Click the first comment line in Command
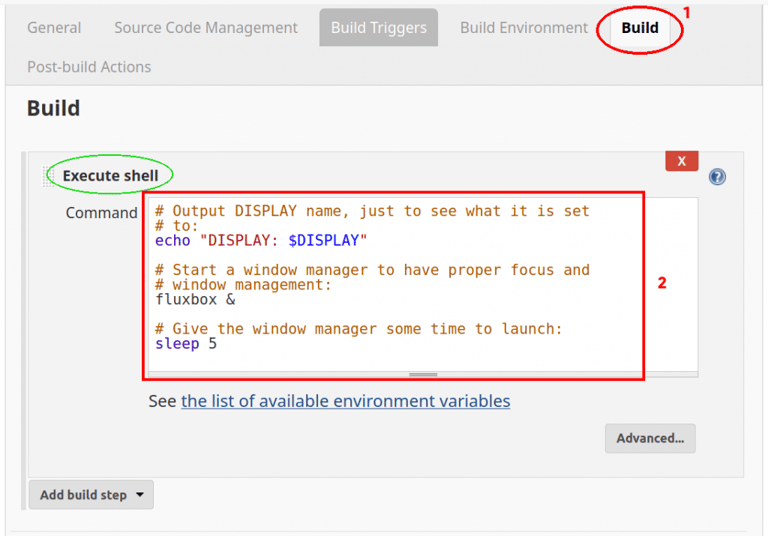This screenshot has width=768, height=536. click(372, 211)
